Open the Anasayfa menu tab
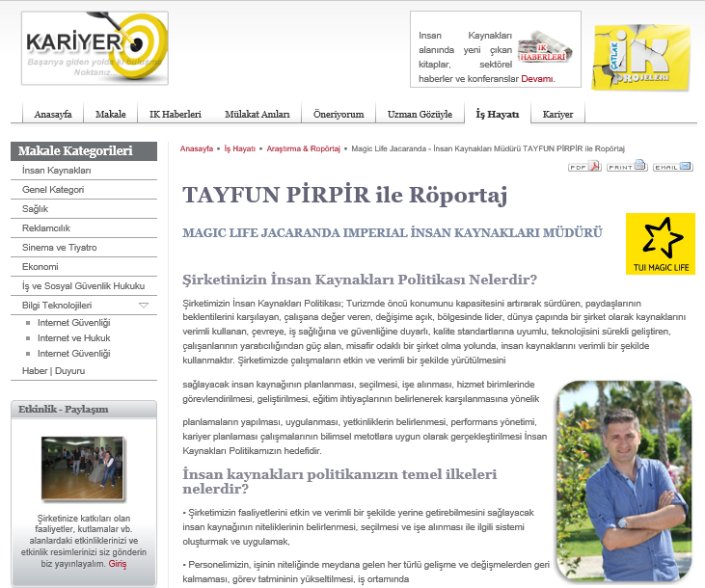The image size is (705, 588). pyautogui.click(x=53, y=114)
